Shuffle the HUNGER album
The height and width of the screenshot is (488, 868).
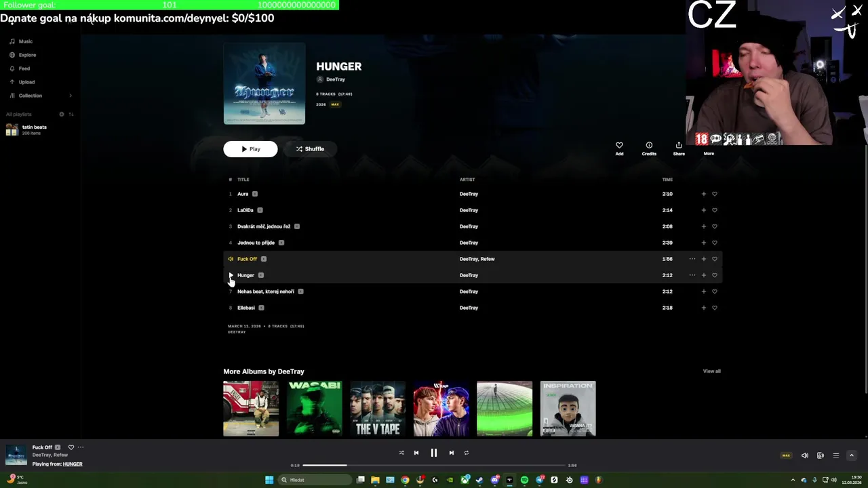310,149
